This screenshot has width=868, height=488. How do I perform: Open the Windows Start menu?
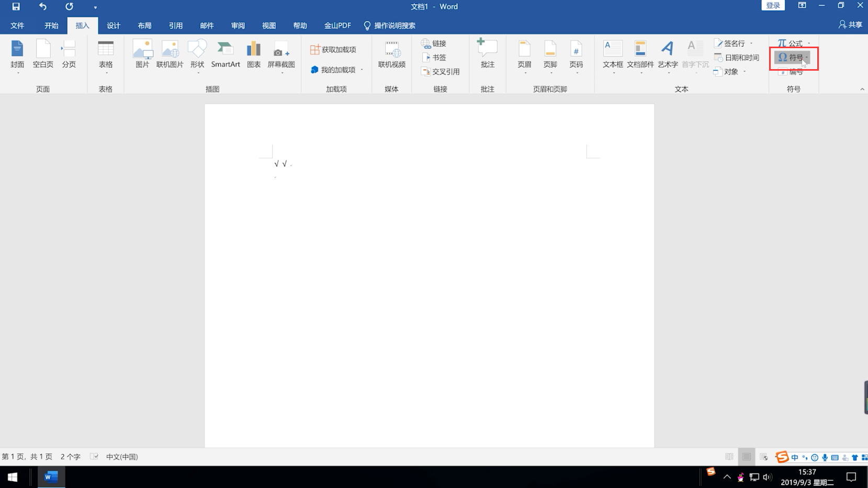point(13,477)
